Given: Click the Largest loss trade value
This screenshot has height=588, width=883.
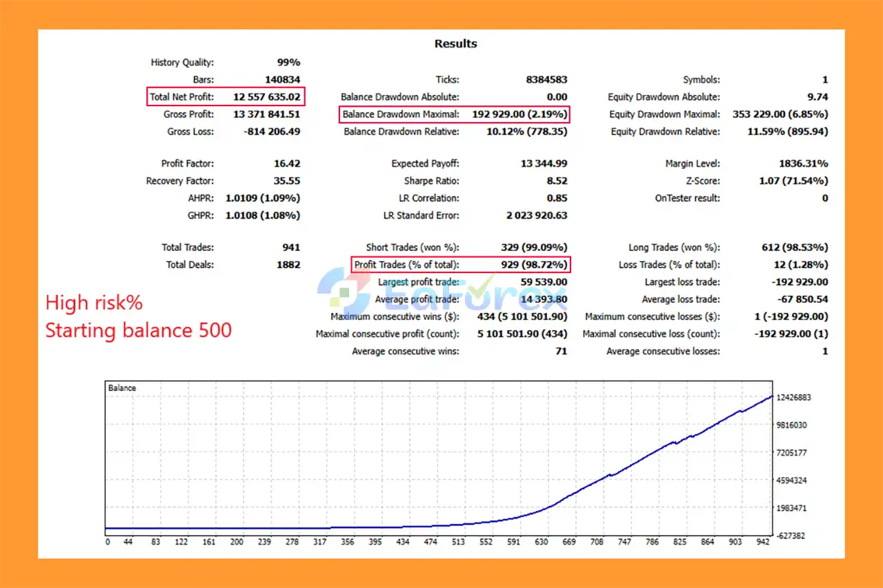Looking at the screenshot, I should click(x=800, y=282).
